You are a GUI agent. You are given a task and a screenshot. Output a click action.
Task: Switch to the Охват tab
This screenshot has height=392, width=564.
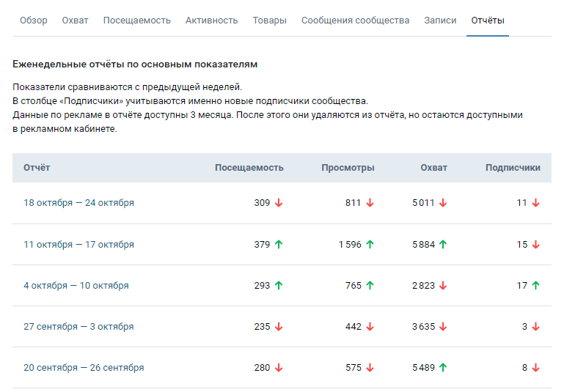coord(75,21)
